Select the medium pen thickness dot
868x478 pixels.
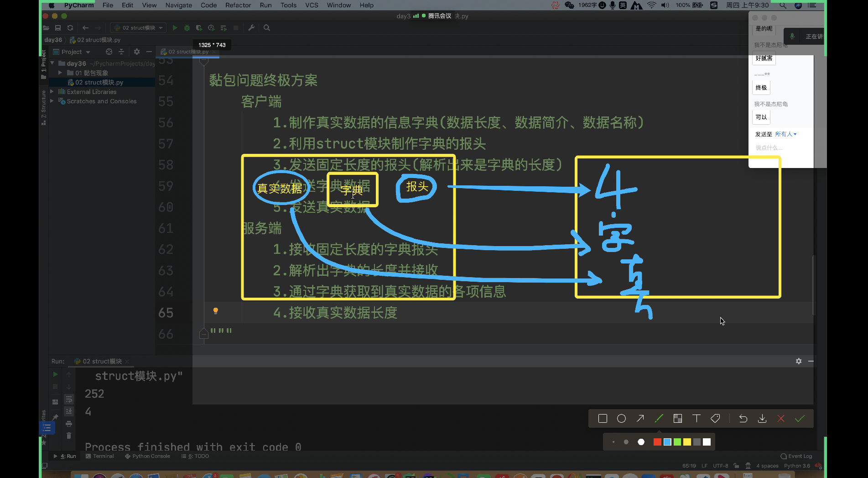pos(626,442)
